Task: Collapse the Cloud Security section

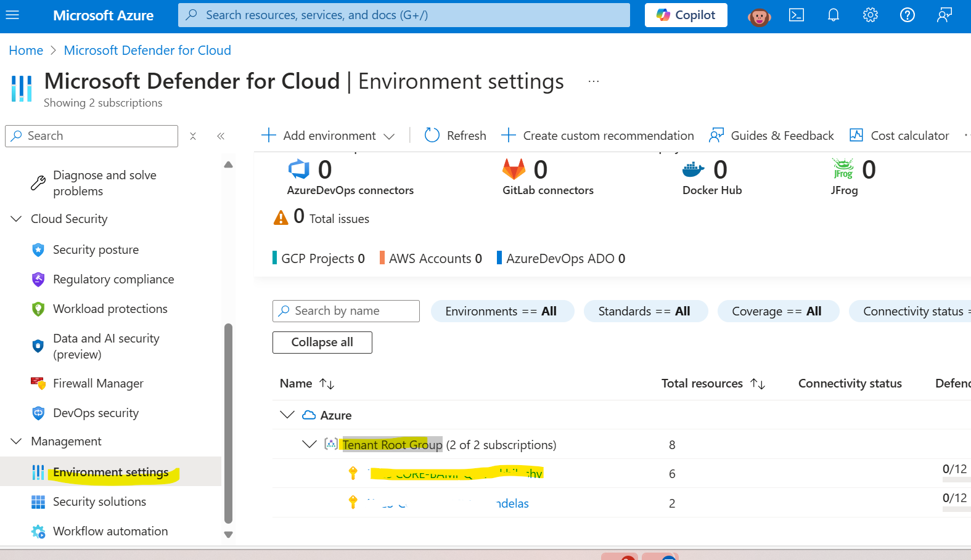Action: 16,219
